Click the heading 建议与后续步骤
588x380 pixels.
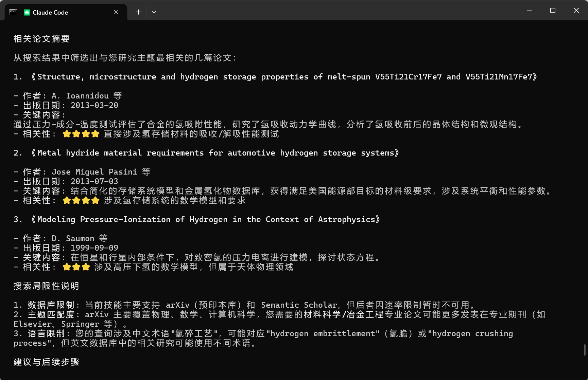pyautogui.click(x=46, y=362)
